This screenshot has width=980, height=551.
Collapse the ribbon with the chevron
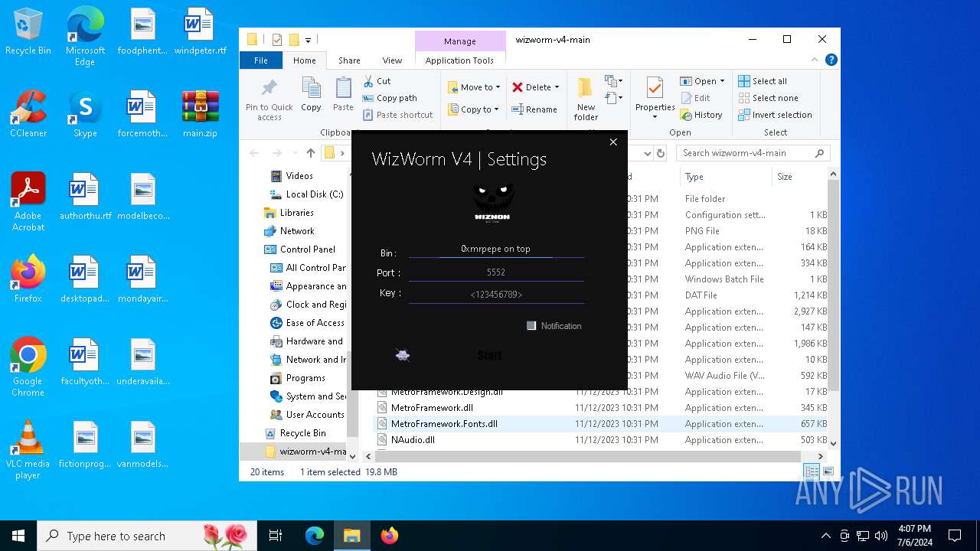pos(815,60)
